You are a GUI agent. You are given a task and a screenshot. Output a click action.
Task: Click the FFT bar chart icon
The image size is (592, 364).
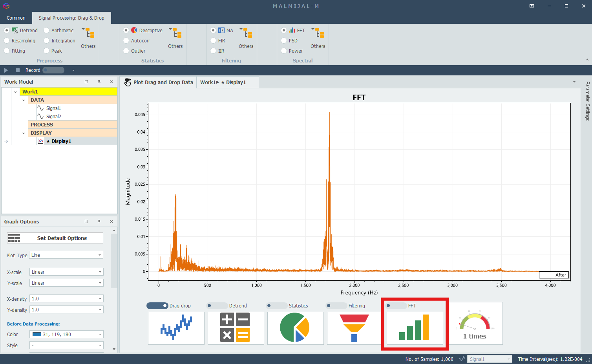click(x=415, y=328)
